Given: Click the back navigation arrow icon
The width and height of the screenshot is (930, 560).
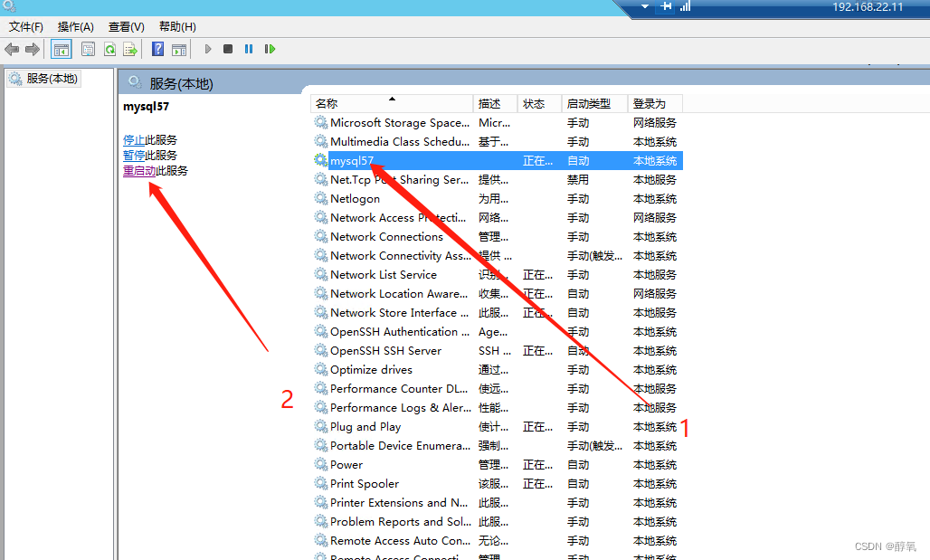Looking at the screenshot, I should 11,49.
